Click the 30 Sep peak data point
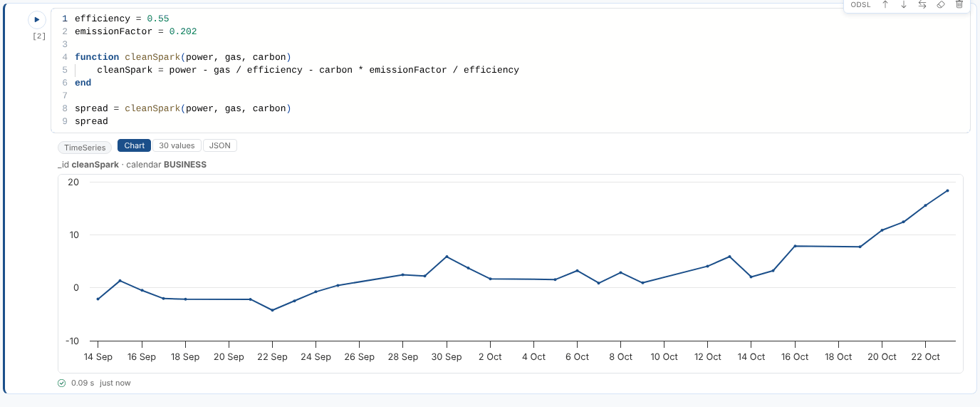 pos(447,257)
